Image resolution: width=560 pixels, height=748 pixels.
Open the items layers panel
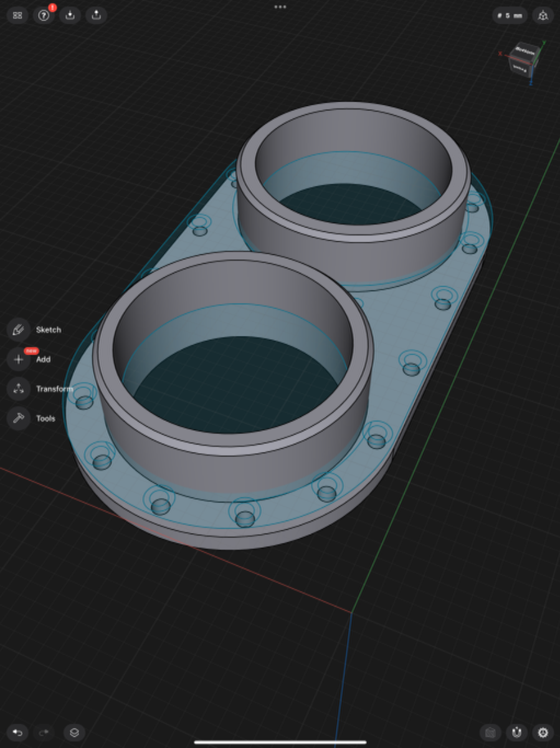pyautogui.click(x=74, y=732)
